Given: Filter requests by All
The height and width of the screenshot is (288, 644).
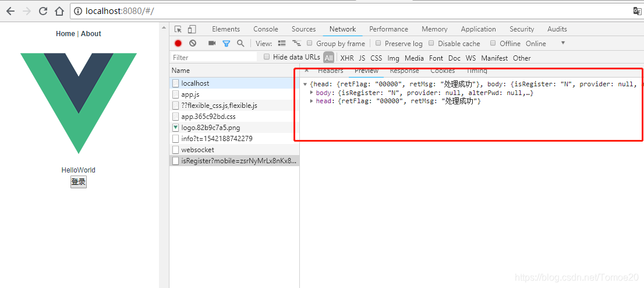Looking at the screenshot, I should [328, 58].
